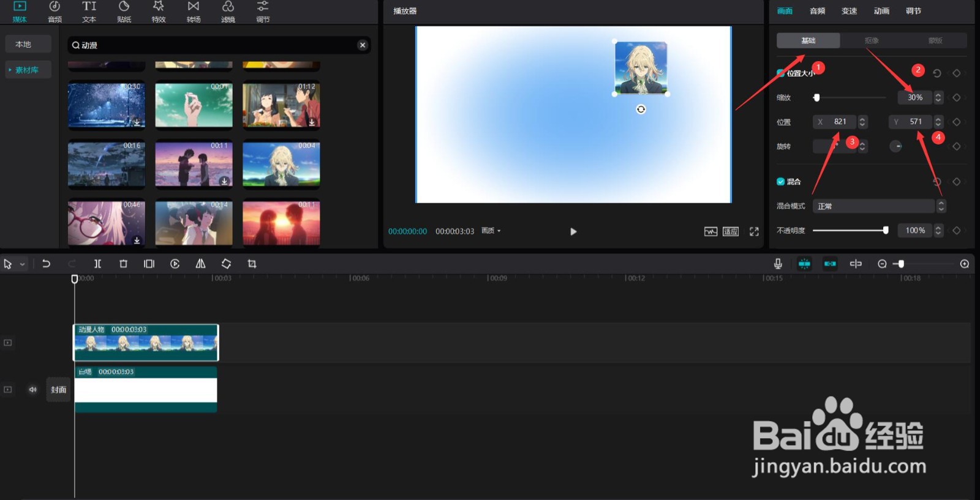Select the blonde girl 00:04 clip thumbnail
This screenshot has width=980, height=500.
tap(281, 164)
